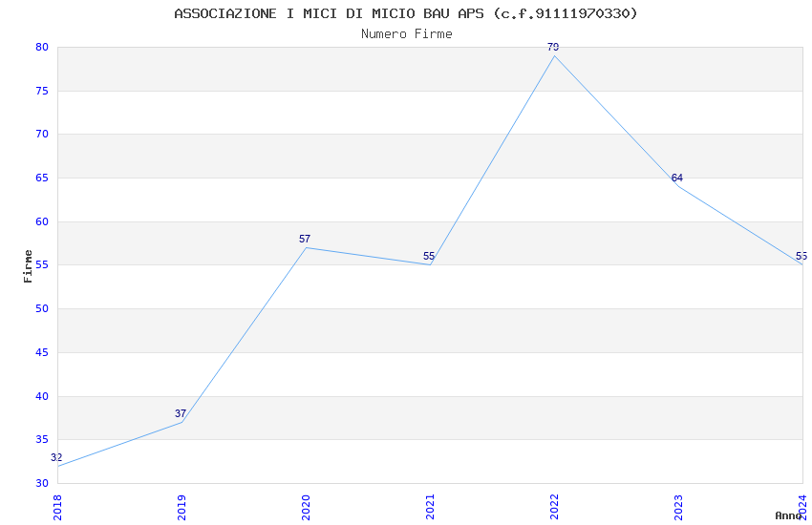
Task: Click the 2020 year label
Action: 306,508
